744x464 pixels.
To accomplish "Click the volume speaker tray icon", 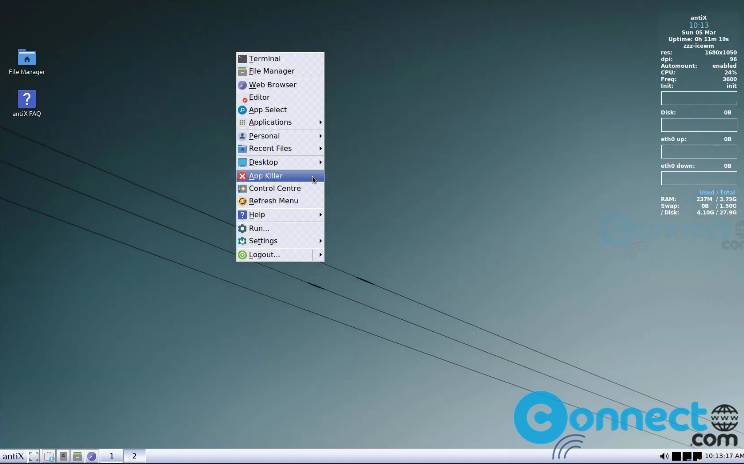I will pyautogui.click(x=664, y=456).
